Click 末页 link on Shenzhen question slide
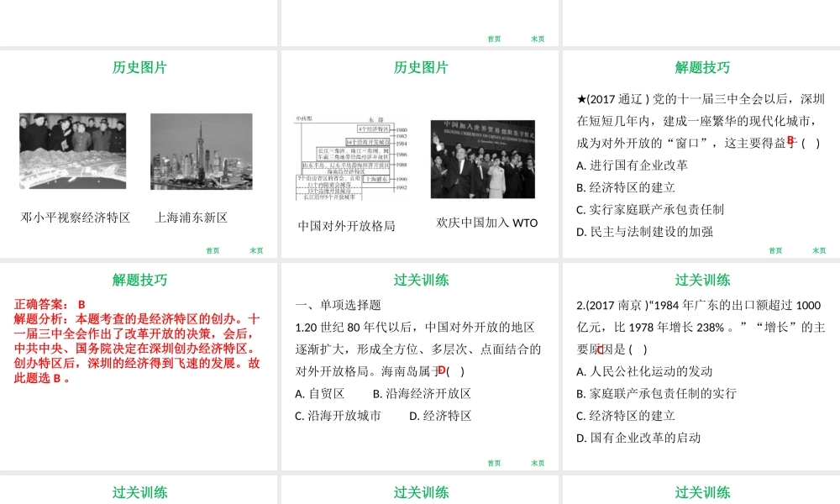This screenshot has height=504, width=840. [x=818, y=250]
